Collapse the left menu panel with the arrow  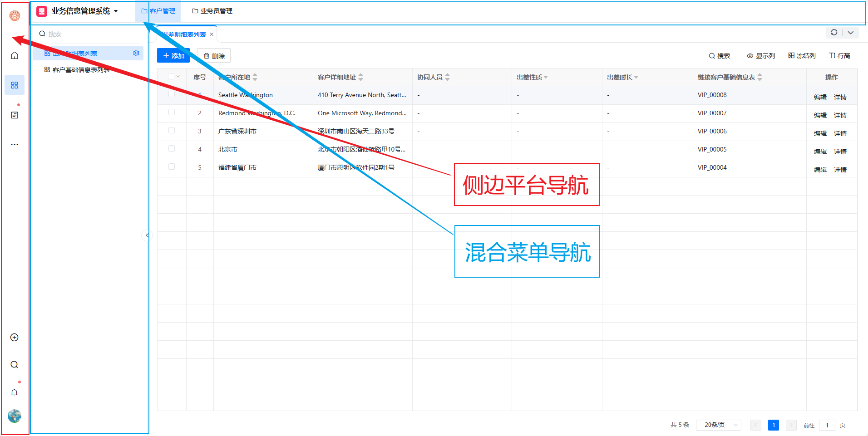tap(147, 235)
